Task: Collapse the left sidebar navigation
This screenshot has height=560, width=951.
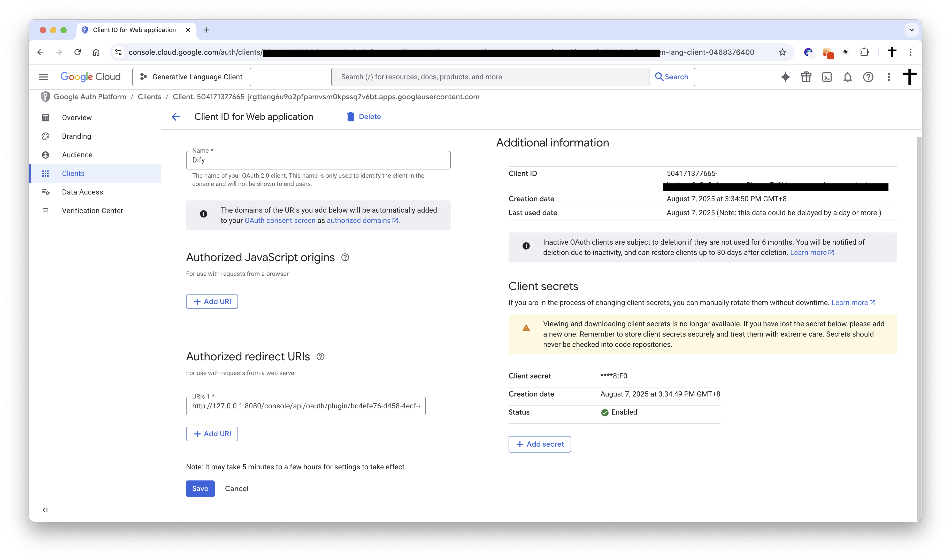Action: 45,510
